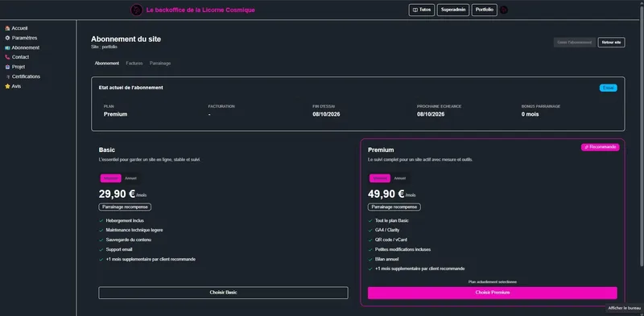The image size is (644, 316).
Task: Click the pink Recommande badge
Action: 600,147
